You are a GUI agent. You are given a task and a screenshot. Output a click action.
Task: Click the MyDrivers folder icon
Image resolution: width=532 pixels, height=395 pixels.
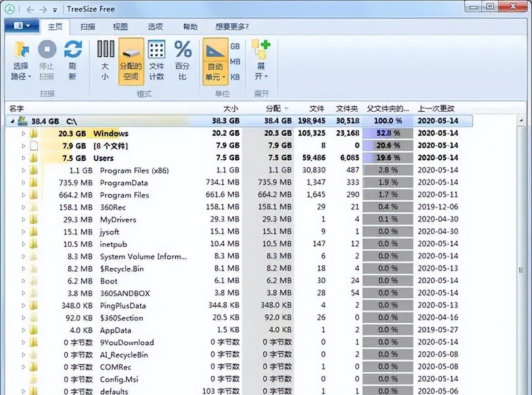pyautogui.click(x=34, y=220)
